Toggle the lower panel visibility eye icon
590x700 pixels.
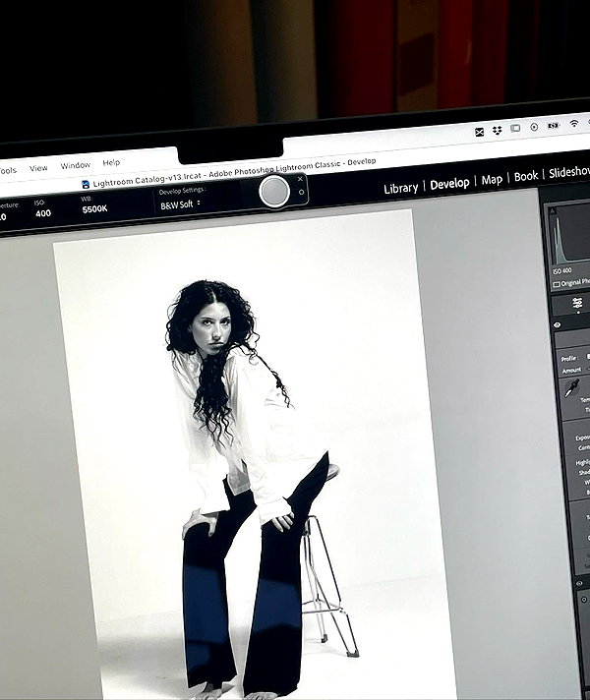click(x=579, y=583)
